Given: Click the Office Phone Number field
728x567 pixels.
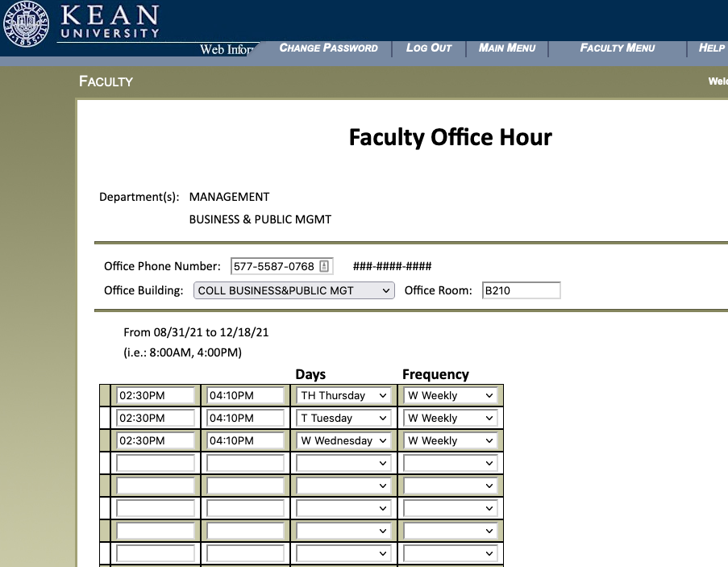Looking at the screenshot, I should 281,266.
